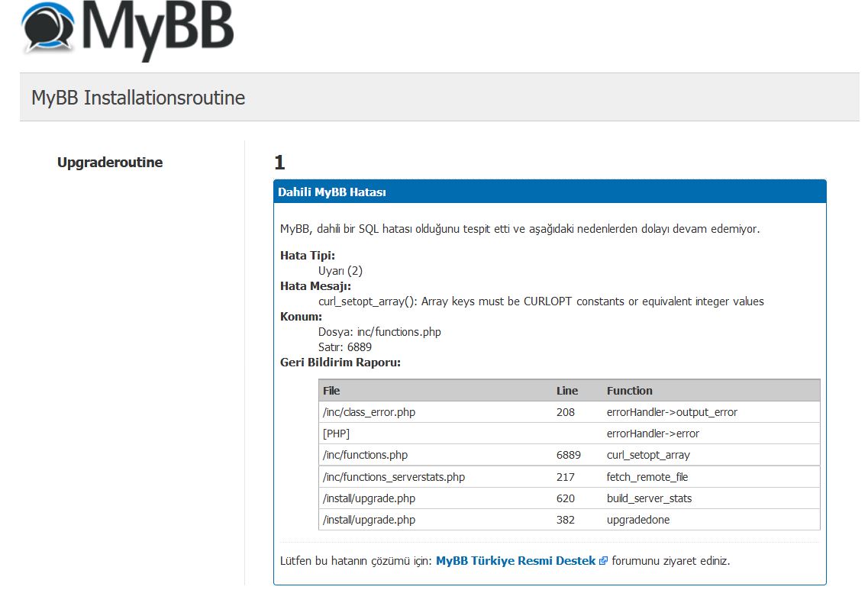Viewport: 868px width, 606px height.
Task: Select the Konum label
Action: click(301, 317)
